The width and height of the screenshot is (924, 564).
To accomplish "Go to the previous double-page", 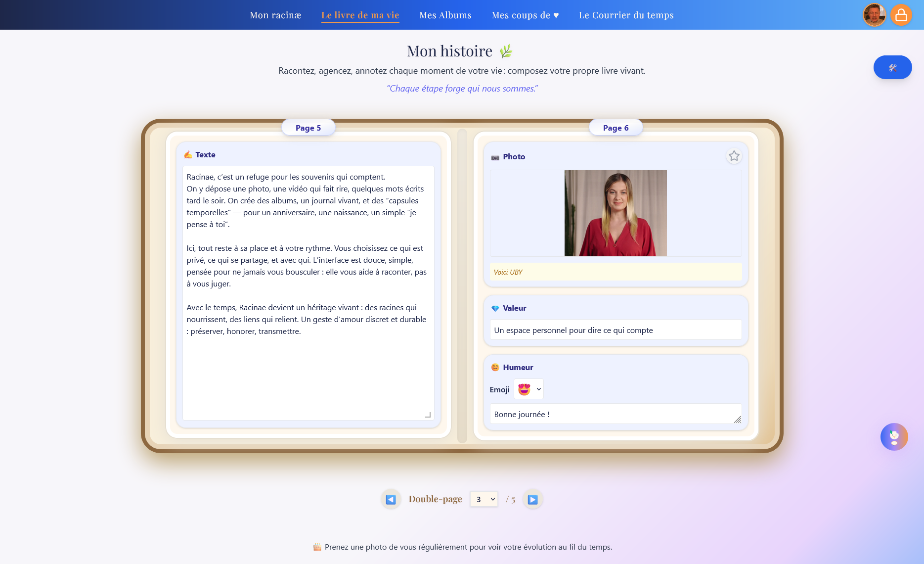I will pyautogui.click(x=391, y=499).
